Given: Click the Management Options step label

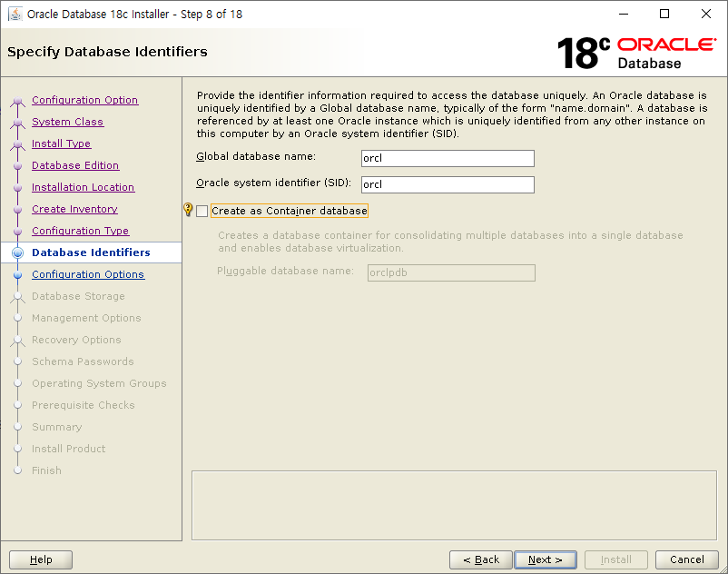Looking at the screenshot, I should tap(86, 318).
